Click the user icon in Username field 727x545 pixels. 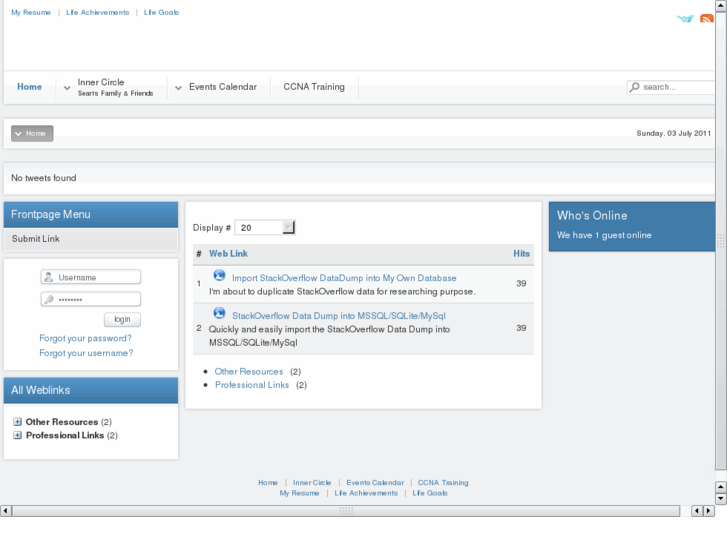pos(49,277)
